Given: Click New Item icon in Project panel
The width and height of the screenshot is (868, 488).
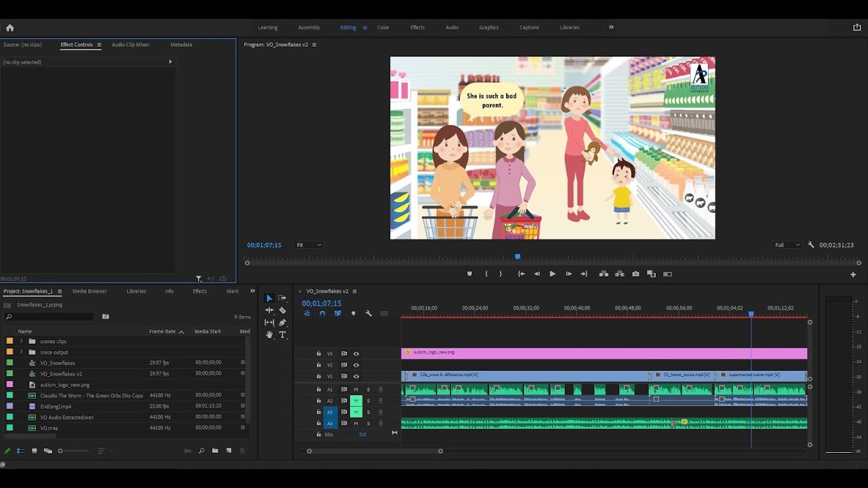Looking at the screenshot, I should tap(229, 451).
